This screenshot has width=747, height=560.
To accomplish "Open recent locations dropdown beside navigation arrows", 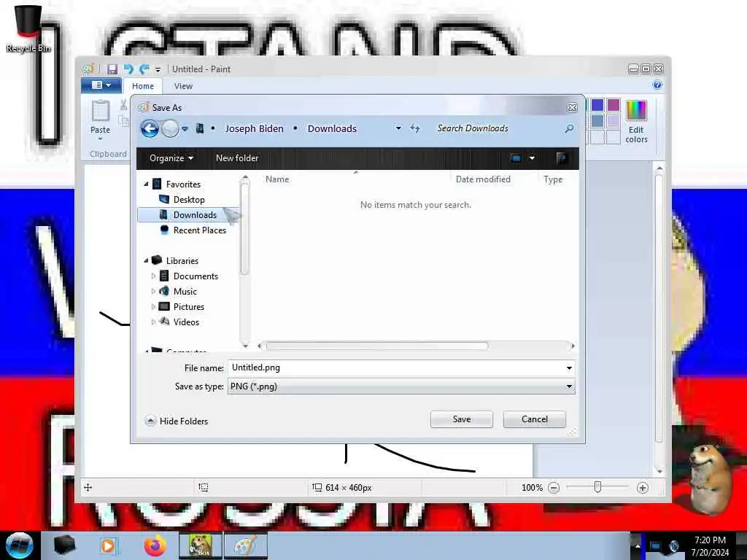I will [x=185, y=128].
